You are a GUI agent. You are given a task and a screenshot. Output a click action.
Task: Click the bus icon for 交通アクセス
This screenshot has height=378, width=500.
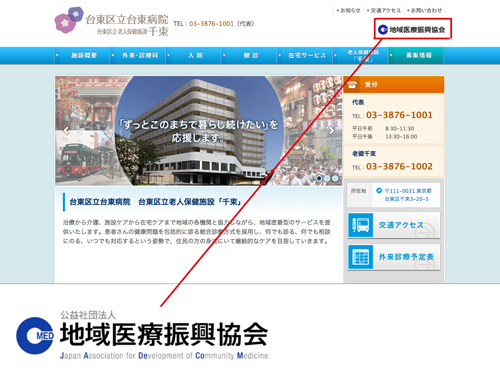tap(360, 225)
